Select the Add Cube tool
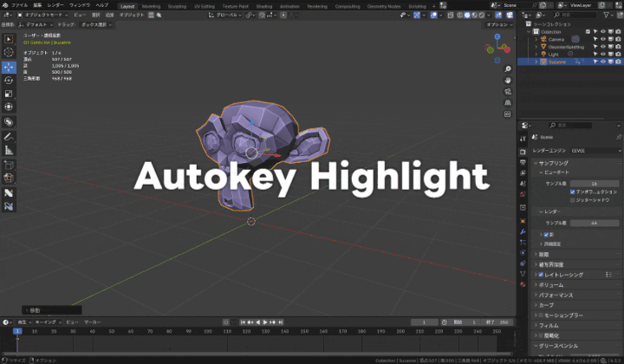The image size is (624, 364). (x=9, y=165)
